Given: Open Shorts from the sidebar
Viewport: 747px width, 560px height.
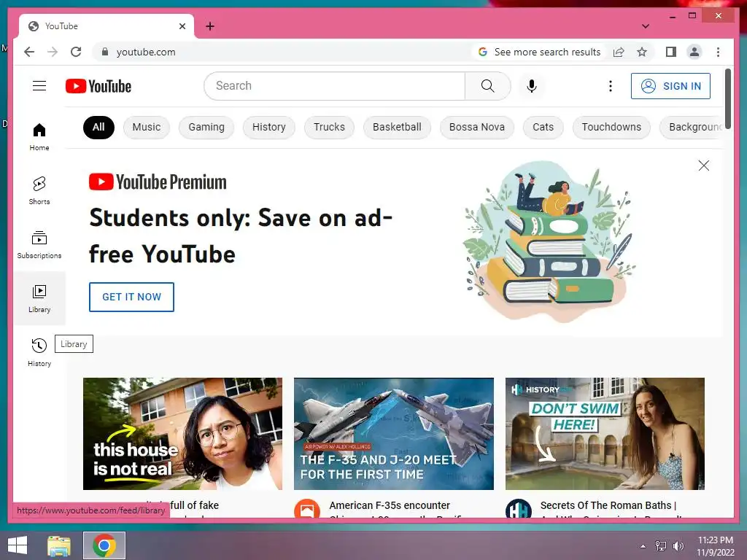Looking at the screenshot, I should (39, 190).
